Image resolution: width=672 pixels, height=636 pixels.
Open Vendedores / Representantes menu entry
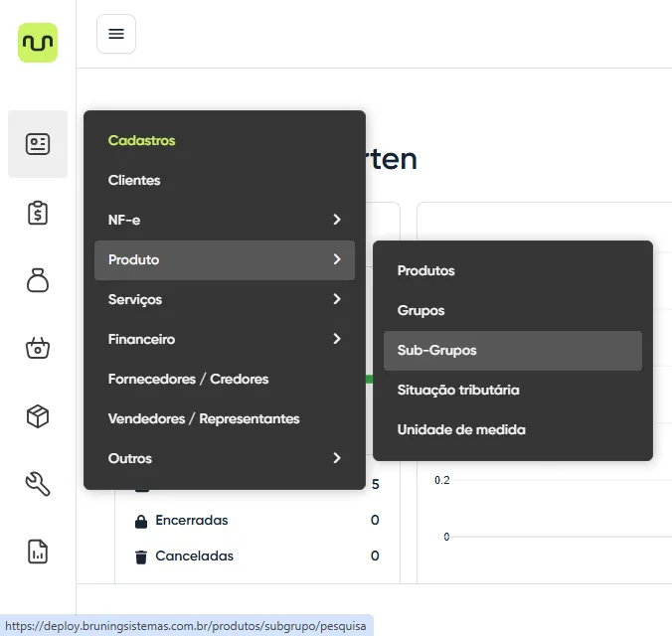pos(203,418)
